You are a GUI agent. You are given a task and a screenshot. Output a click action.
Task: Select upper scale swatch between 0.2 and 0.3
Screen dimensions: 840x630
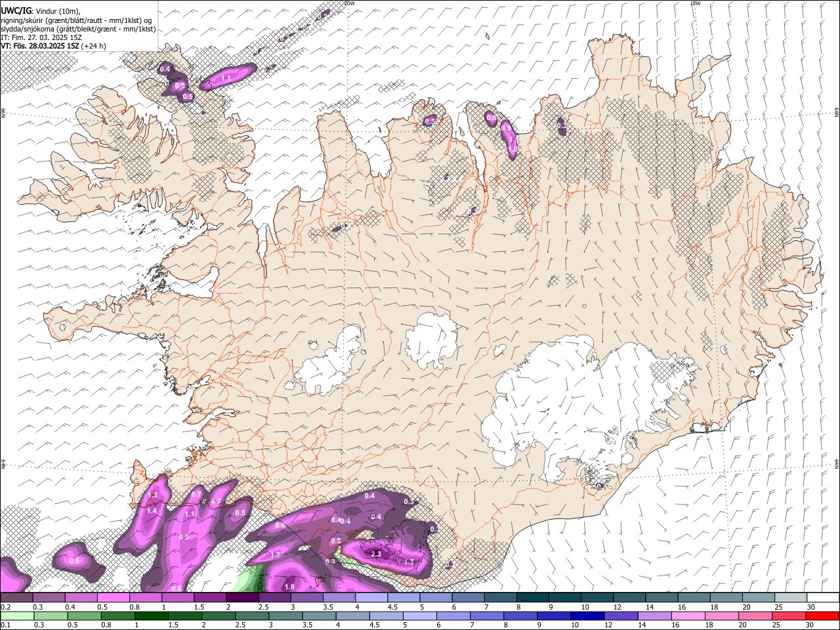[16, 597]
